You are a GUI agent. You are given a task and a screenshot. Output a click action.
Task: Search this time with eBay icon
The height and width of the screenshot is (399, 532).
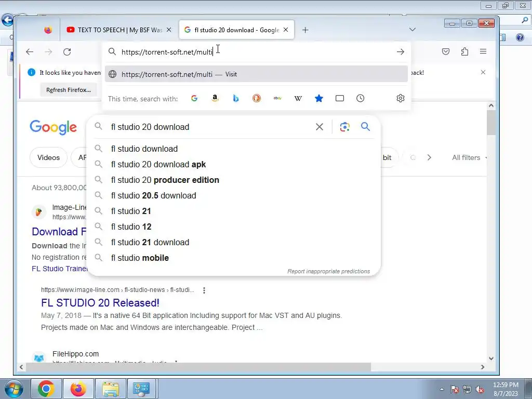pos(277,98)
